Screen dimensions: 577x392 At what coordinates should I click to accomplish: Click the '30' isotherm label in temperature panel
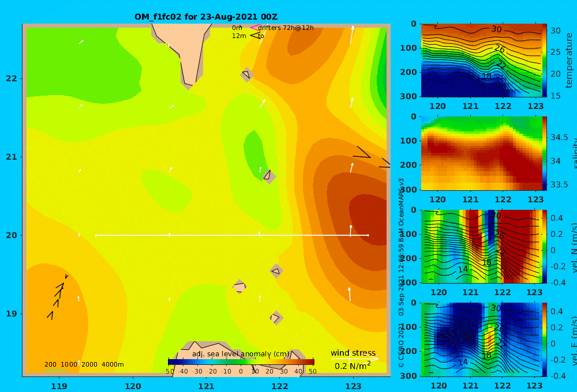coord(496,29)
